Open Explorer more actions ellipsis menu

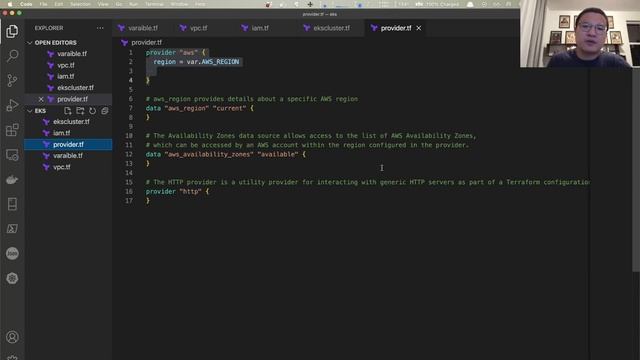pos(100,28)
